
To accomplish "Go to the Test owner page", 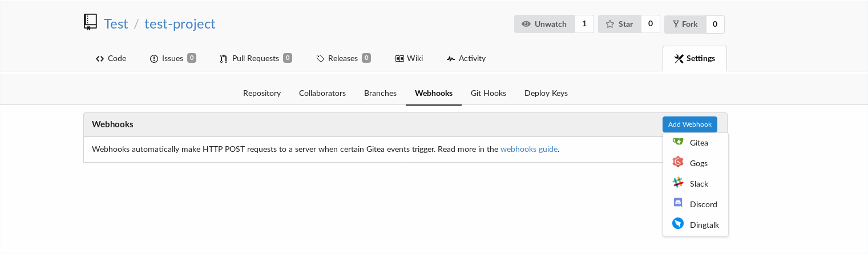I will (x=116, y=24).
